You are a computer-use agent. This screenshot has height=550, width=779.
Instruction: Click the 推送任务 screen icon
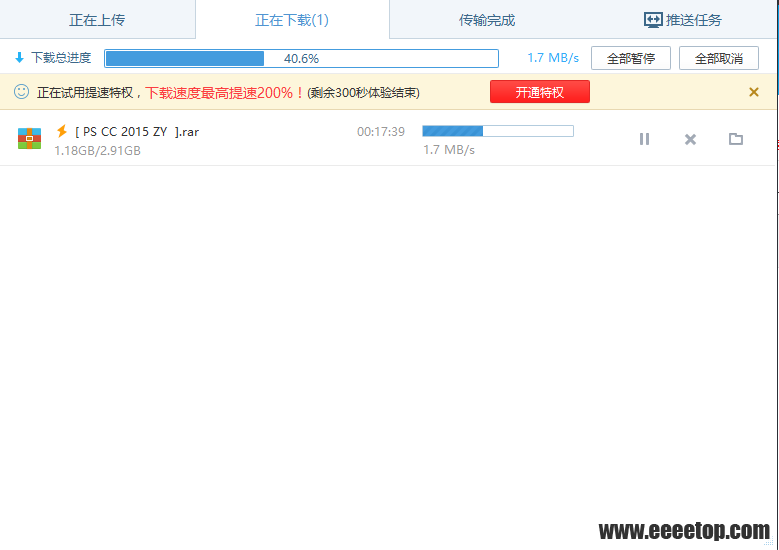pos(653,20)
